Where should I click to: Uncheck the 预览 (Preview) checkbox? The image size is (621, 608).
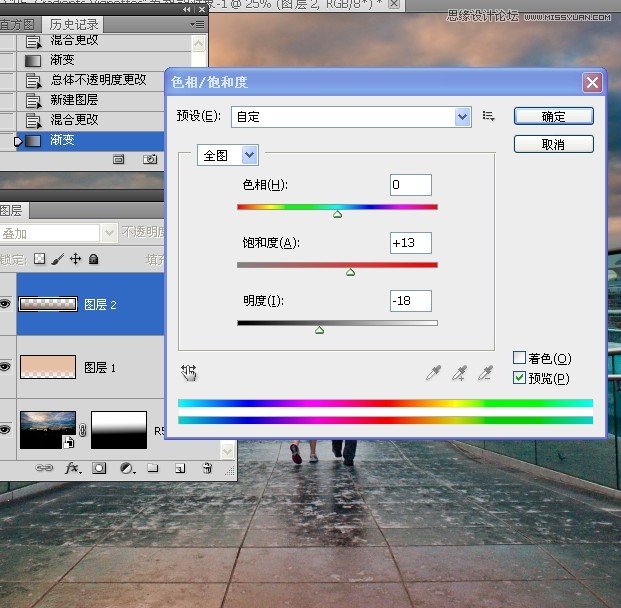(x=519, y=378)
